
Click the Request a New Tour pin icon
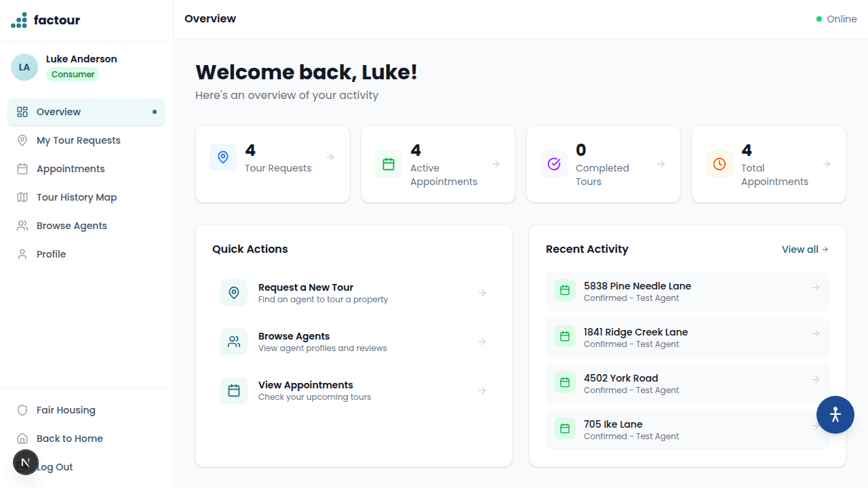coord(233,292)
